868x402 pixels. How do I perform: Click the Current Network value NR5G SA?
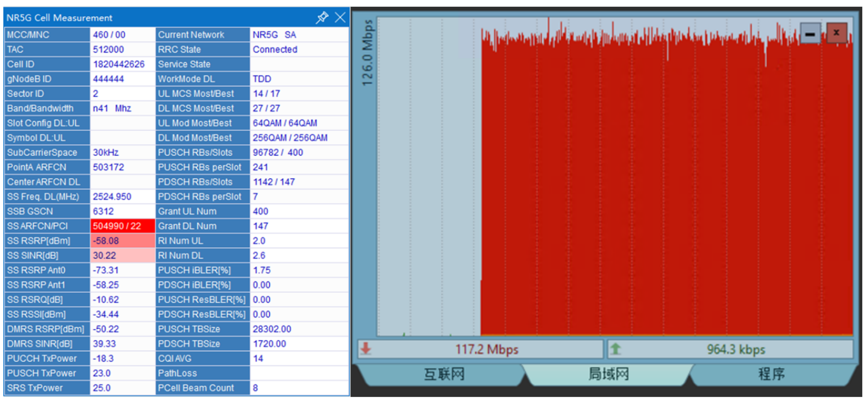point(274,35)
